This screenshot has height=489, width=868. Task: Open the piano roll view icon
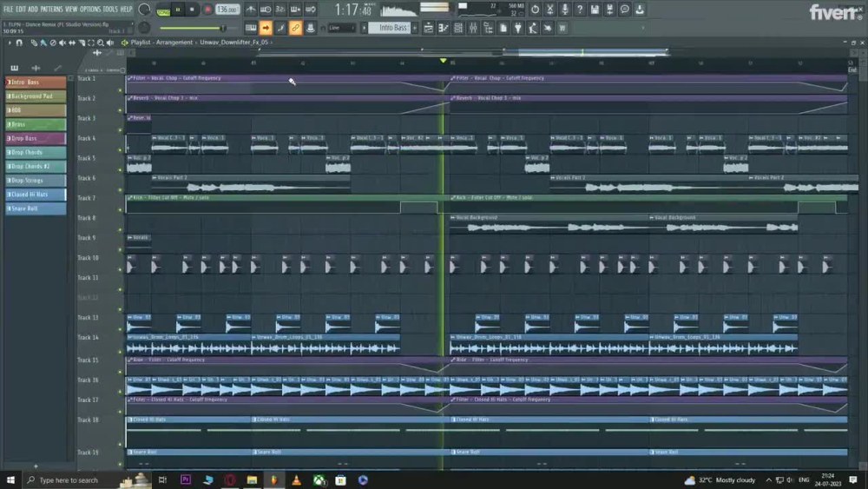pyautogui.click(x=444, y=28)
